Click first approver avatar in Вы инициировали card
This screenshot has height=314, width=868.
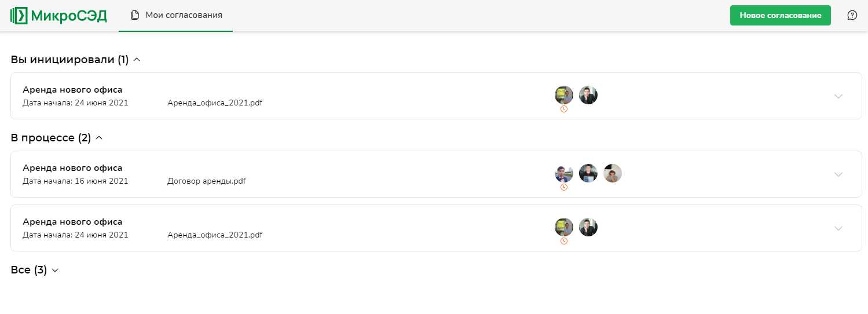click(564, 95)
